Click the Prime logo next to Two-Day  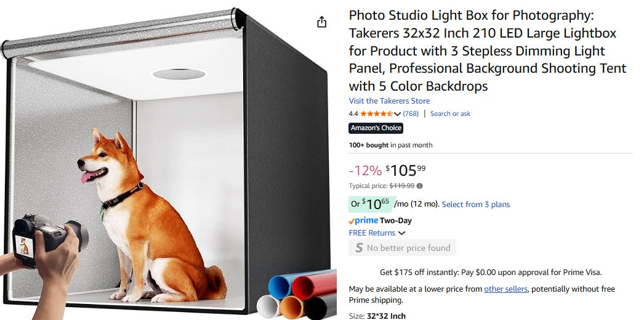[363, 221]
